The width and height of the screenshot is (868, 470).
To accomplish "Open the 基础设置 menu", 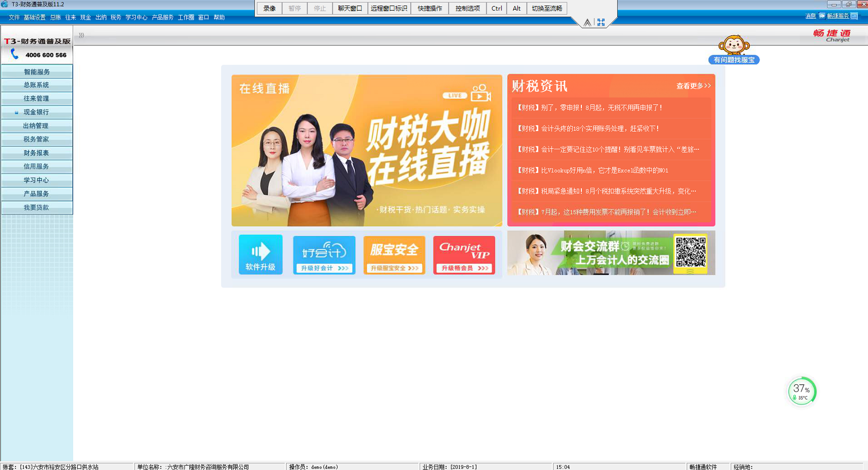I will pyautogui.click(x=34, y=17).
